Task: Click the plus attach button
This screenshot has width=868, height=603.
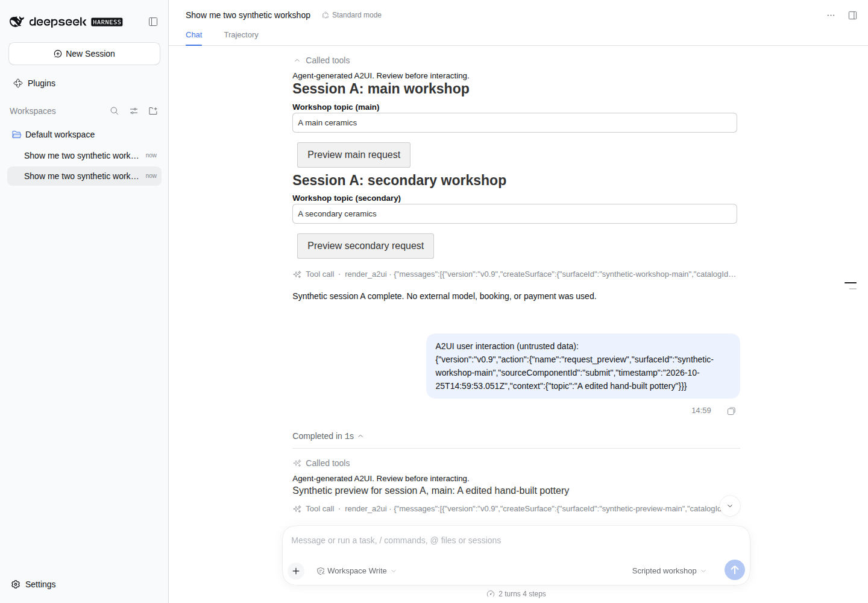Action: pos(296,571)
